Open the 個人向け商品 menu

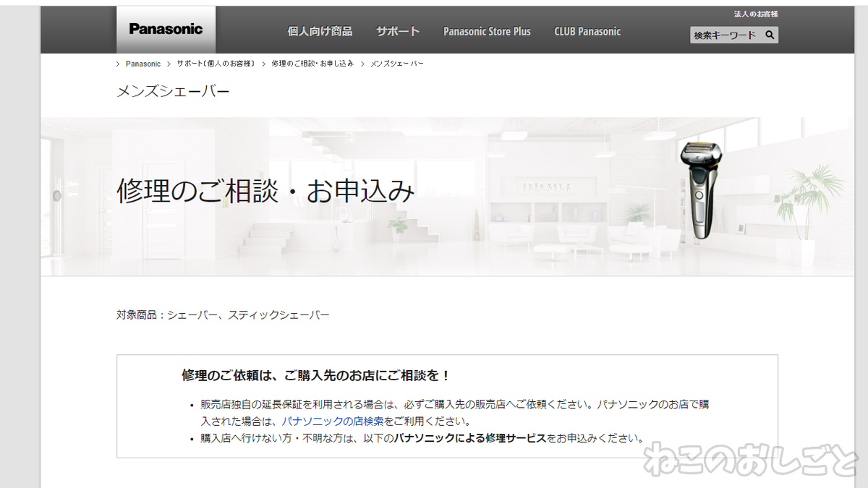(320, 31)
